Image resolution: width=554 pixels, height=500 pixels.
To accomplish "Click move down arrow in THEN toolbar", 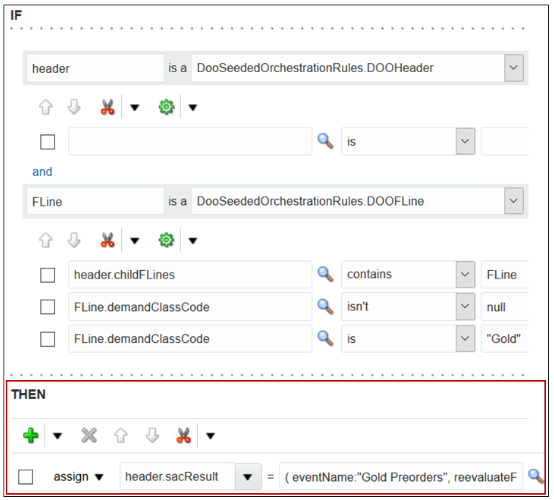I will [x=152, y=435].
